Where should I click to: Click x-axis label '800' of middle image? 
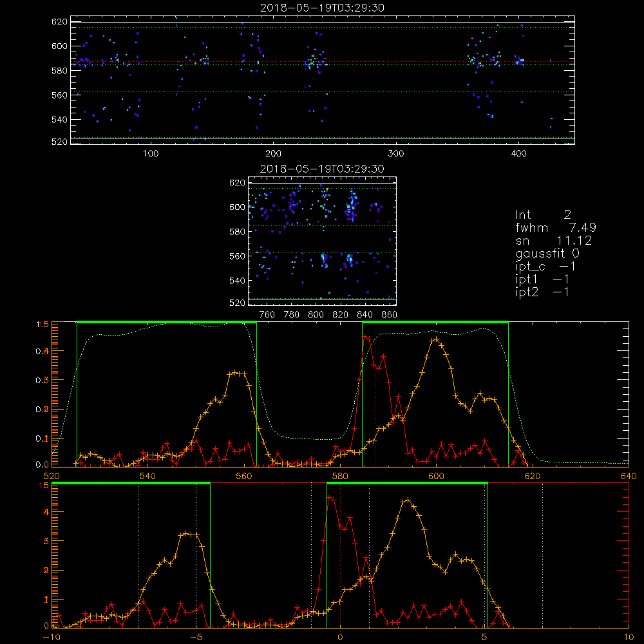[316, 315]
